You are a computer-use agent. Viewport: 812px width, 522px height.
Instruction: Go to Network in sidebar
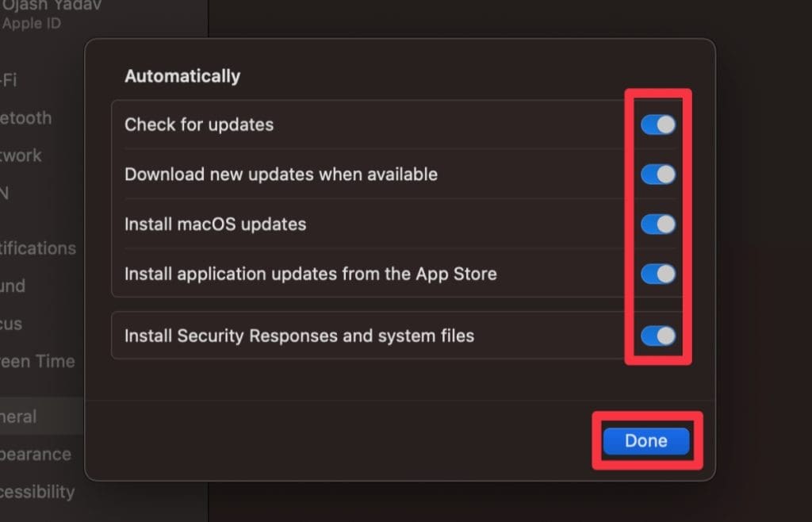click(21, 155)
